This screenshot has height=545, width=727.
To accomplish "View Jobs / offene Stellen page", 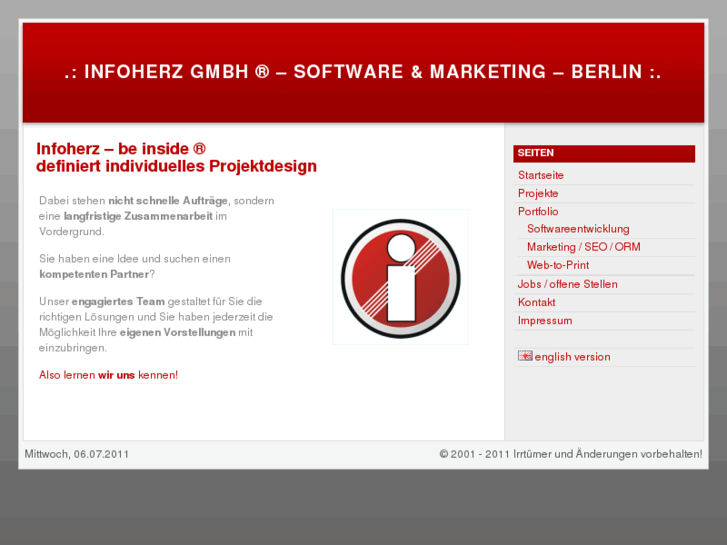I will click(568, 284).
